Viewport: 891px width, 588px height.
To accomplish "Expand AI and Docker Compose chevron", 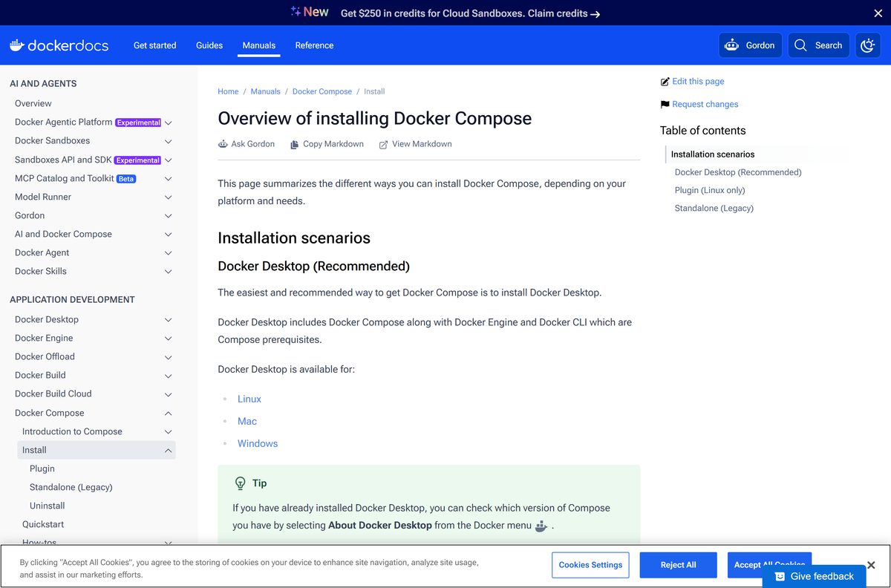I will click(x=169, y=235).
